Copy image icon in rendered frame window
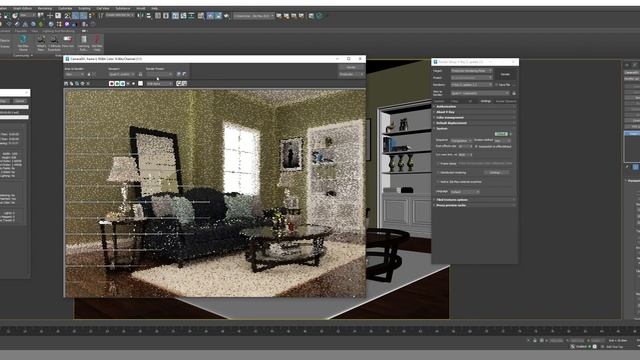 point(72,83)
